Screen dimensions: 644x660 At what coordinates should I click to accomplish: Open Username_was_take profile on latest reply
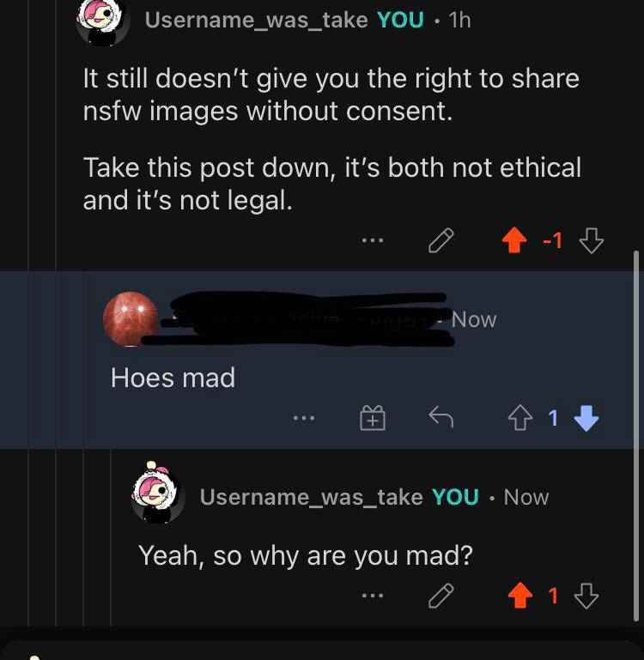311,497
